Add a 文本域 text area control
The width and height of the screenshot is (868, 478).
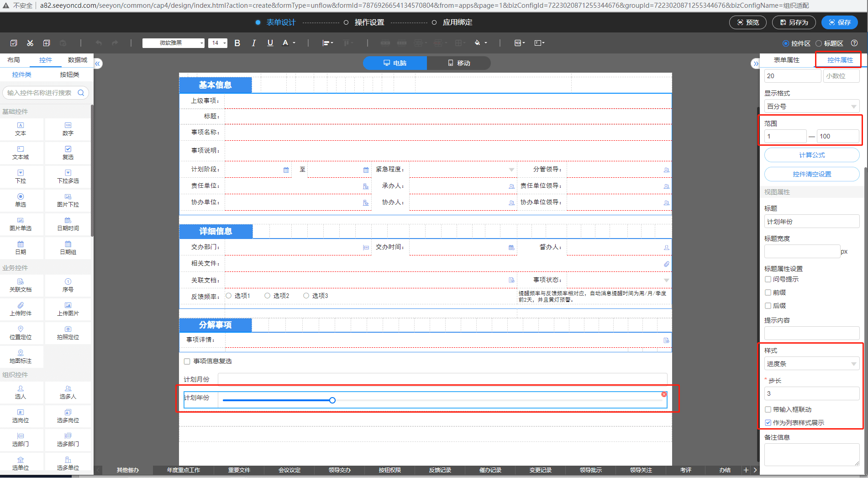[21, 153]
